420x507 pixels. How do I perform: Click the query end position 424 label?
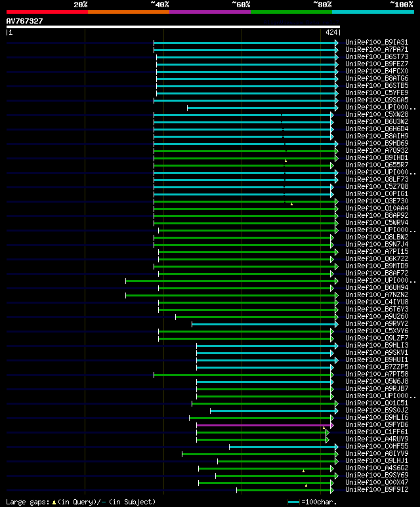pyautogui.click(x=331, y=32)
